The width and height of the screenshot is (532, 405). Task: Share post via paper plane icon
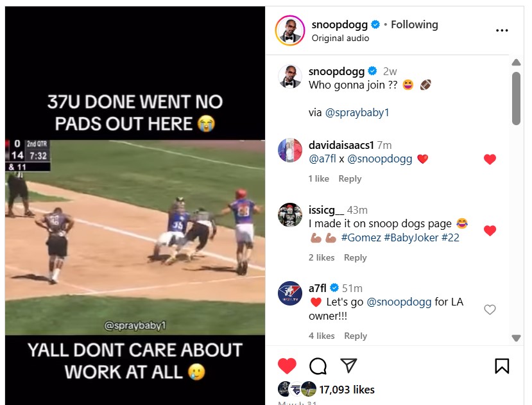(x=348, y=365)
